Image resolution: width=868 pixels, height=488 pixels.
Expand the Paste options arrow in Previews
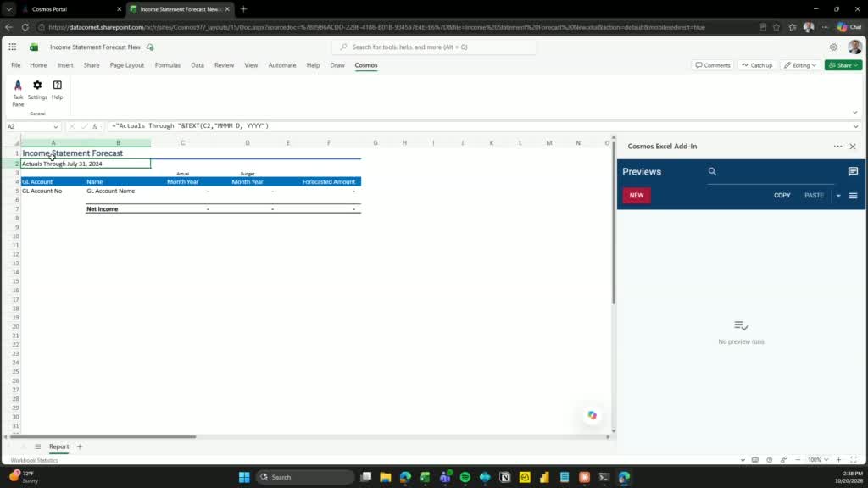pos(838,196)
